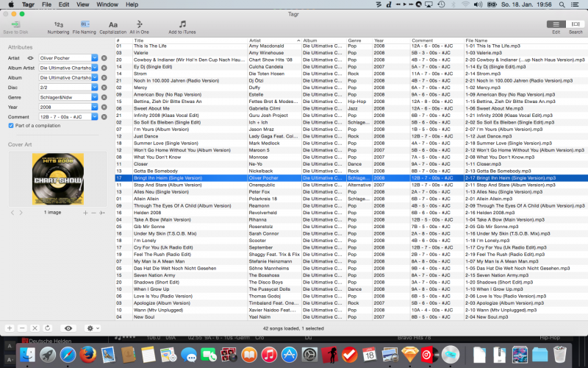Clear the Comment field with its X button
The height and width of the screenshot is (368, 588).
click(104, 117)
